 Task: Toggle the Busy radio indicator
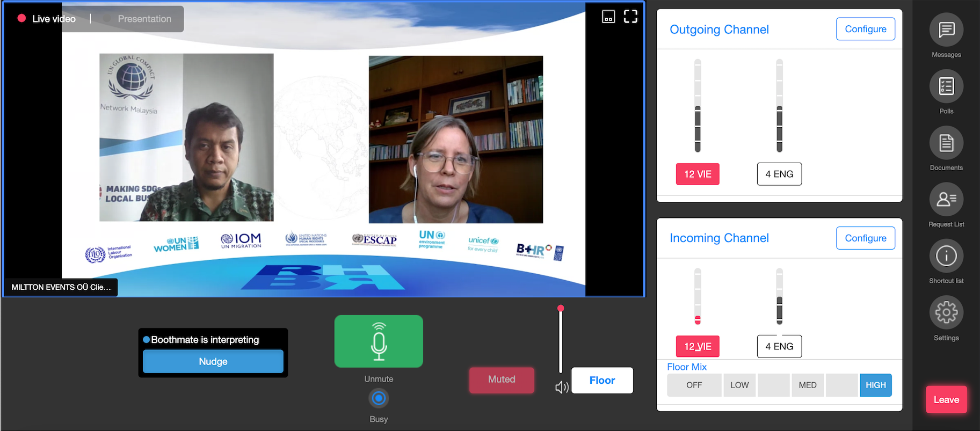coord(379,398)
